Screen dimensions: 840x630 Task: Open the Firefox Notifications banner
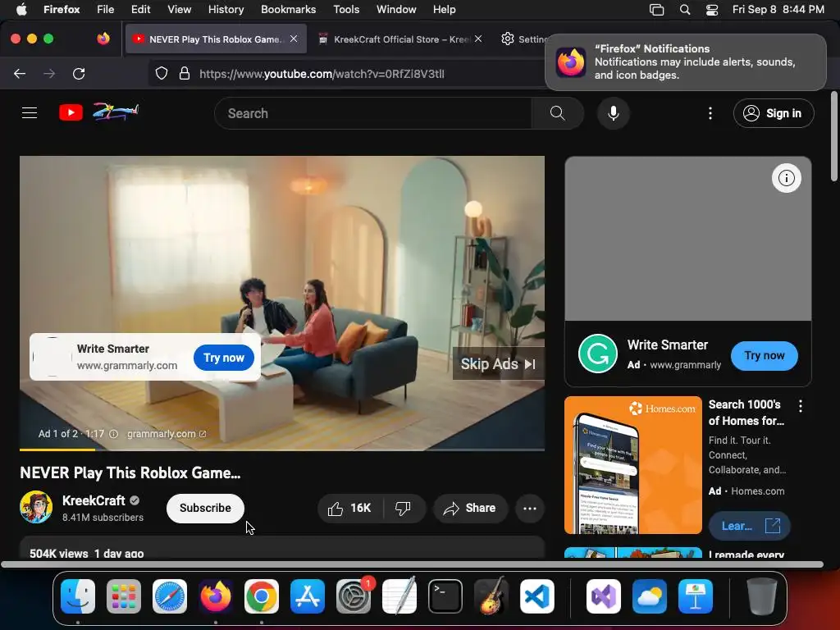(x=686, y=62)
